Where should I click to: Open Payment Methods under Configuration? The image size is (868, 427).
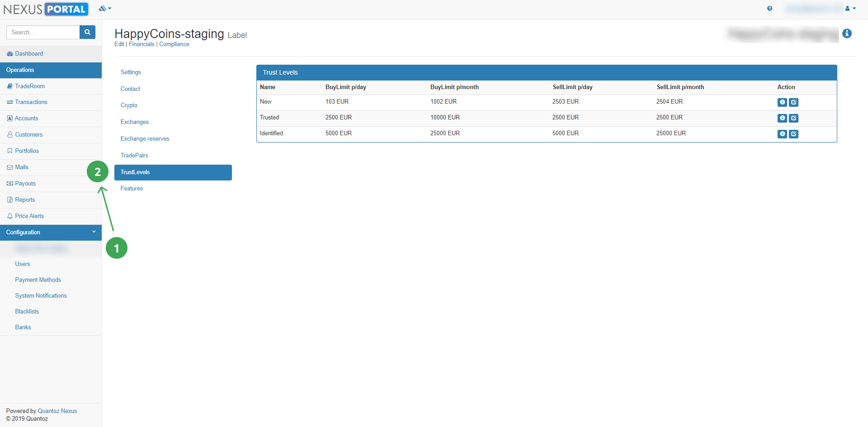[38, 280]
